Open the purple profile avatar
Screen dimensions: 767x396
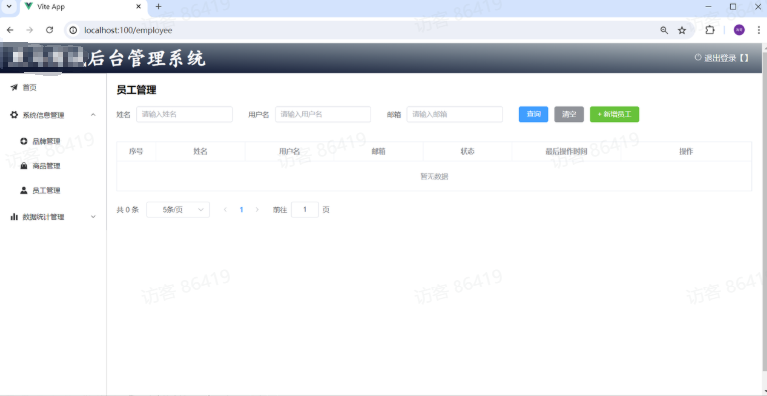point(739,30)
